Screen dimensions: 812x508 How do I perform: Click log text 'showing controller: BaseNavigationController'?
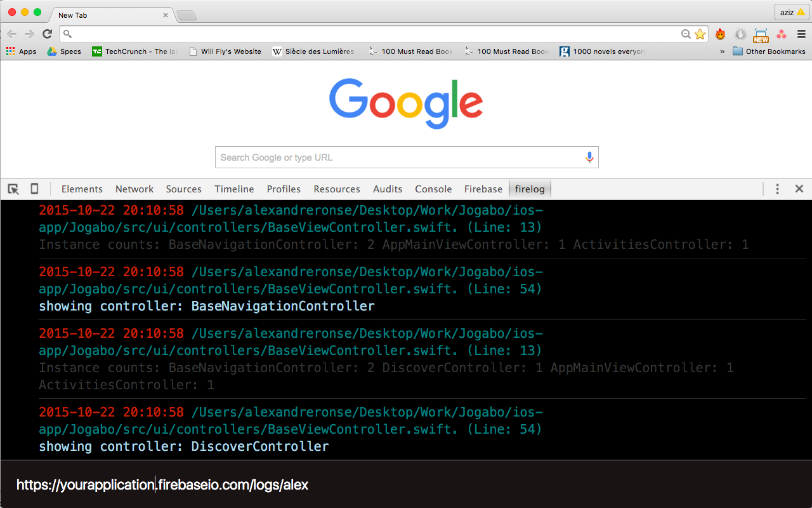tap(207, 306)
